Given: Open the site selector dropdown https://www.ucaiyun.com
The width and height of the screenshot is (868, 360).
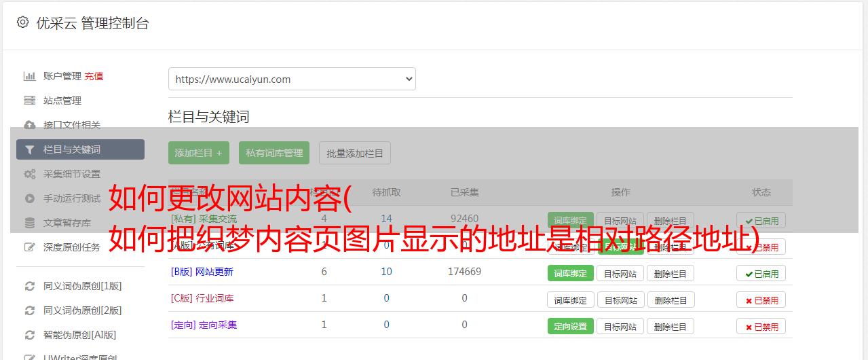Looking at the screenshot, I should coord(292,79).
